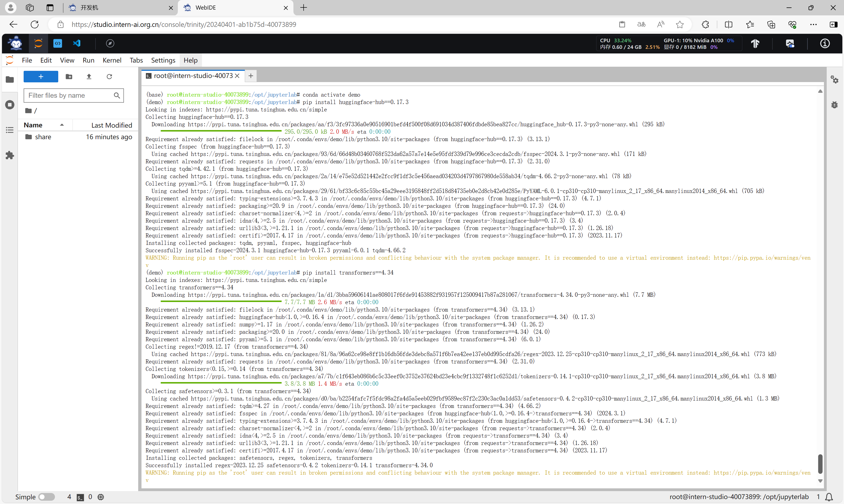Image resolution: width=844 pixels, height=504 pixels.
Task: Open browser collections icon
Action: point(771,24)
